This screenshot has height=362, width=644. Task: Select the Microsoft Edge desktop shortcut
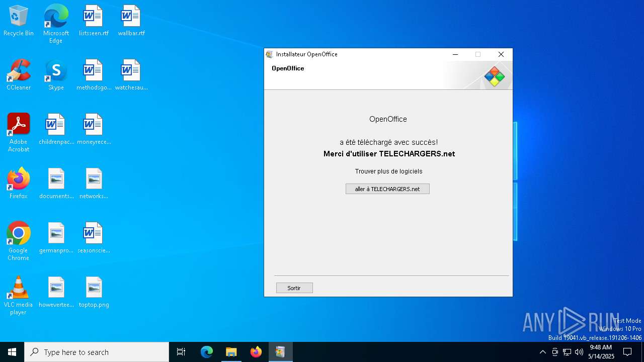click(56, 24)
